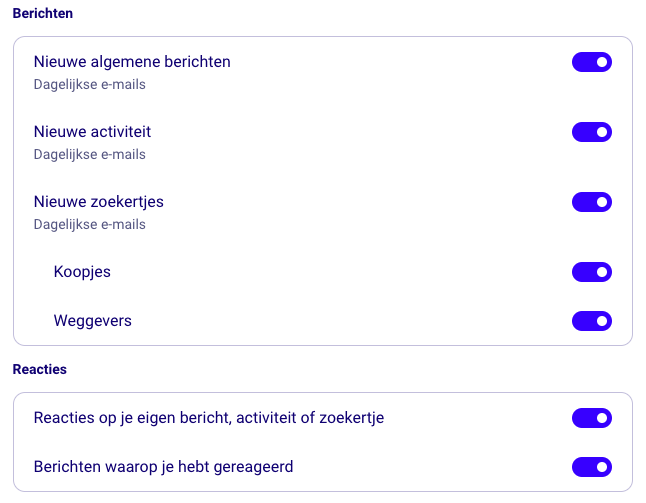Click the Nieuwe algemene berichten label
The height and width of the screenshot is (503, 646).
(132, 62)
